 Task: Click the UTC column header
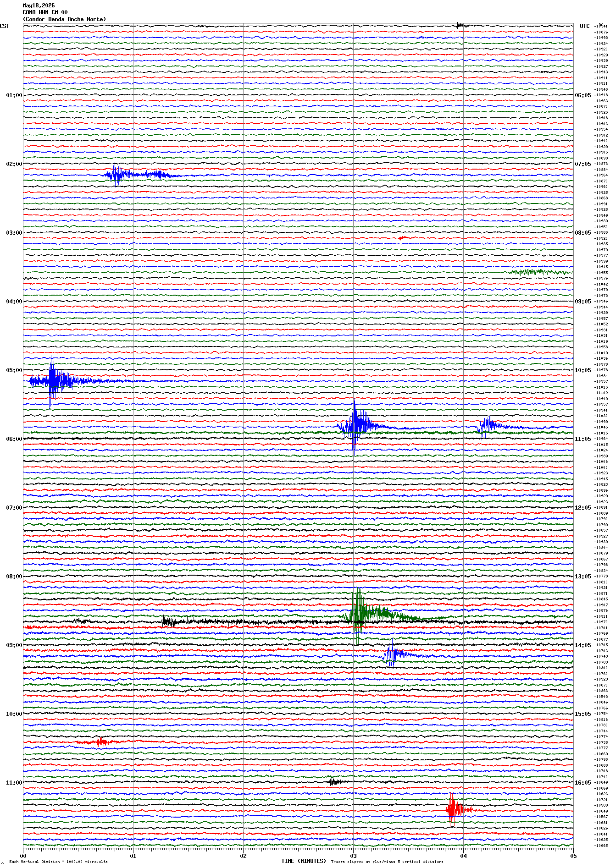pos(585,26)
